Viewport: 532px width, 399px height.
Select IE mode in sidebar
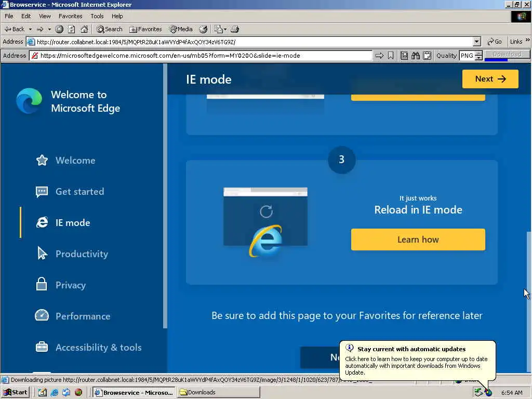(73, 222)
